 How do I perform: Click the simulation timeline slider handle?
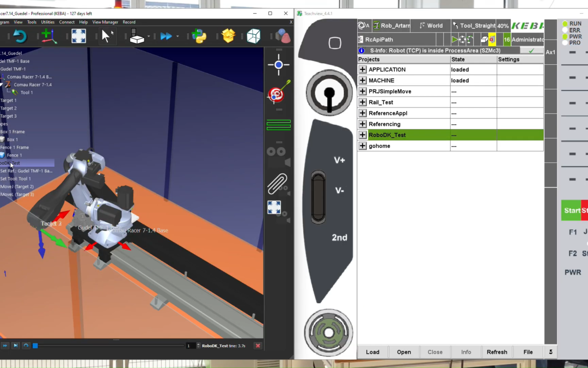tap(35, 346)
